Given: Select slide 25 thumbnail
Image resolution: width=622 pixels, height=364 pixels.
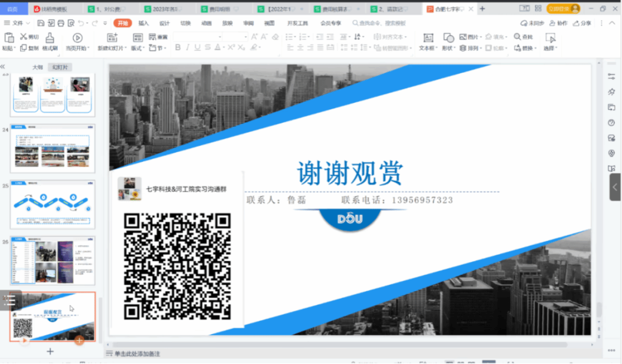Looking at the screenshot, I should [53, 205].
